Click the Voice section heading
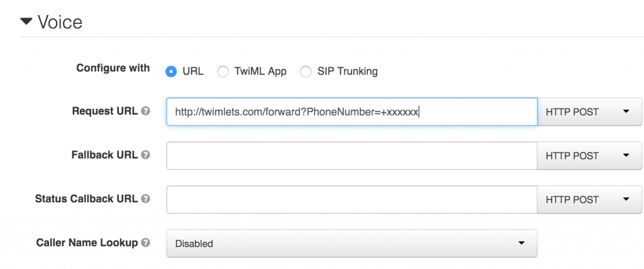644x269 pixels. [x=60, y=22]
